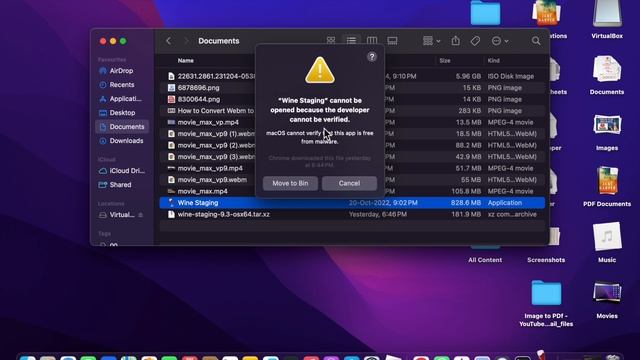Select Virtual... volume in the sidebar

tap(122, 215)
